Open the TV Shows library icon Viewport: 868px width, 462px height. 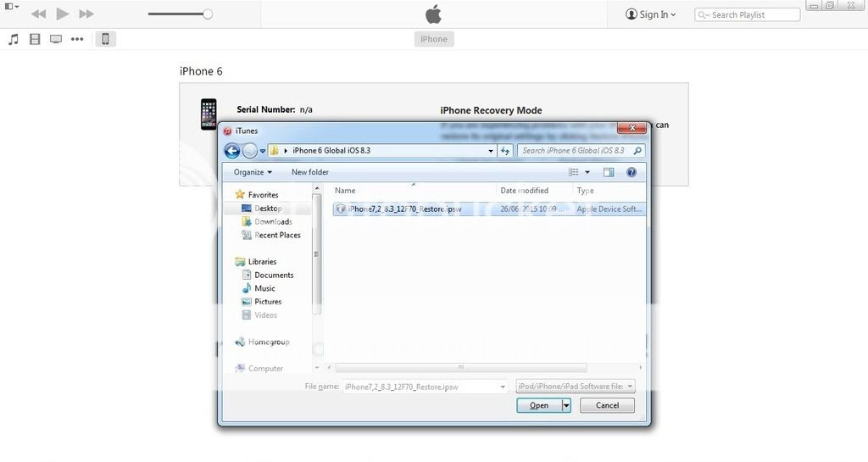56,39
